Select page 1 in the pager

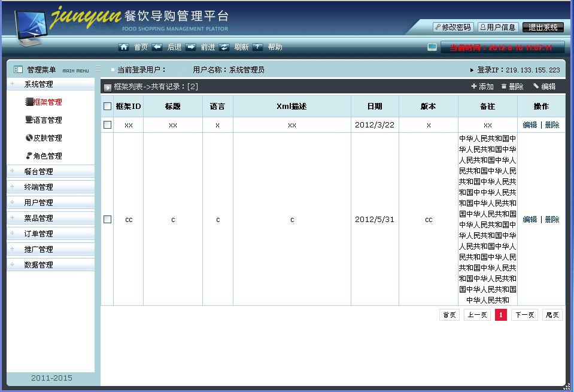(501, 315)
